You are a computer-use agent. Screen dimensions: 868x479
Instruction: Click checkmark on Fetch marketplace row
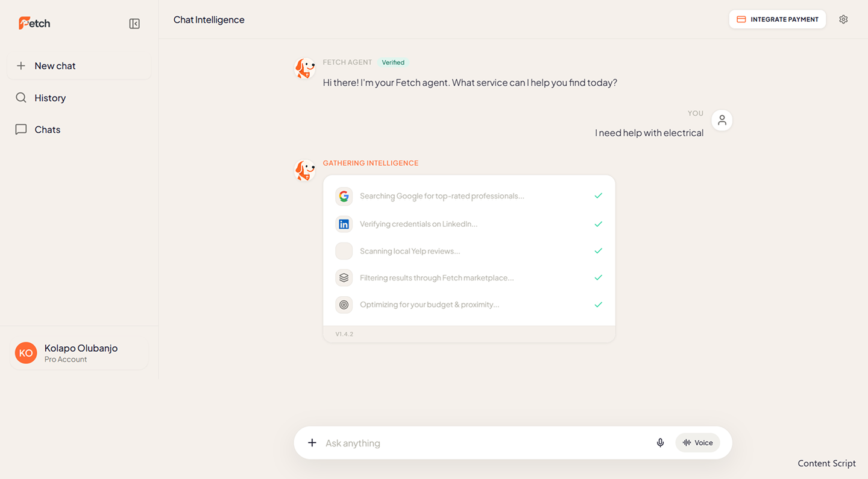(599, 278)
